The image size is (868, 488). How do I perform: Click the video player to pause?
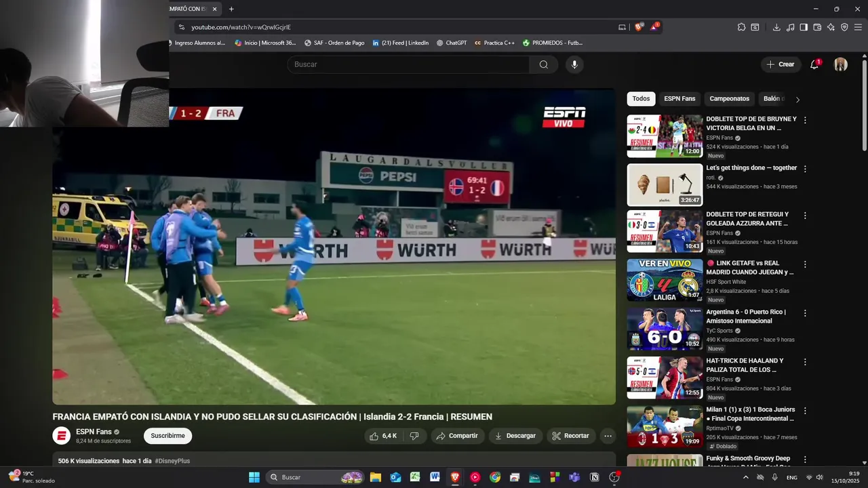(334, 247)
